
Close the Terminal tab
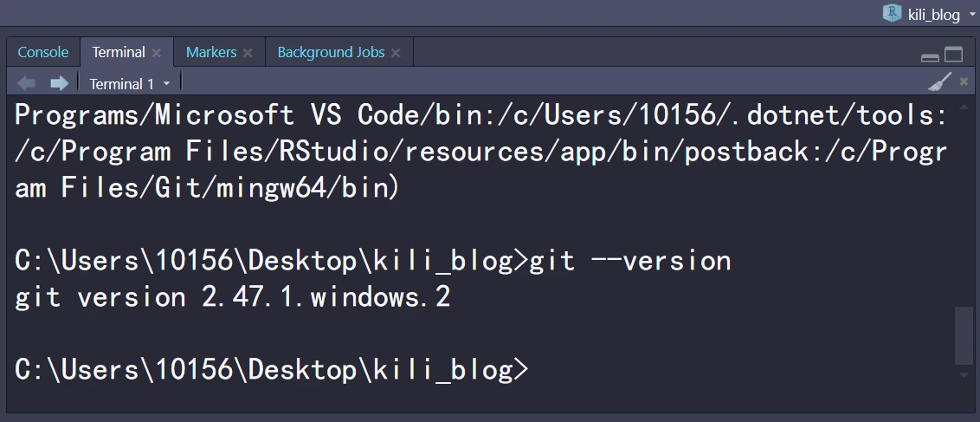point(157,53)
